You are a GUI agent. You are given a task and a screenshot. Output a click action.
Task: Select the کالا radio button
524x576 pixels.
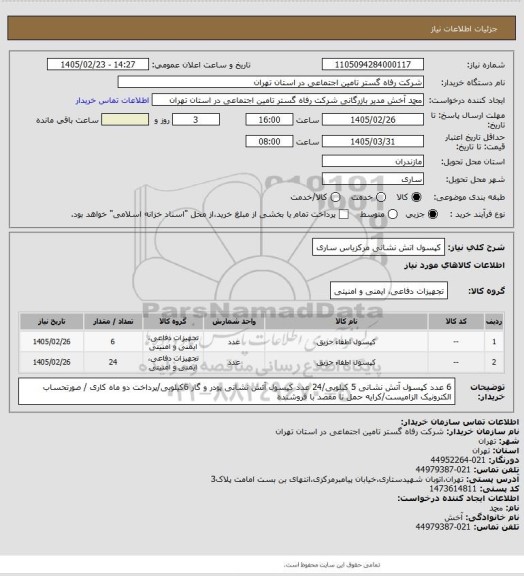416,197
